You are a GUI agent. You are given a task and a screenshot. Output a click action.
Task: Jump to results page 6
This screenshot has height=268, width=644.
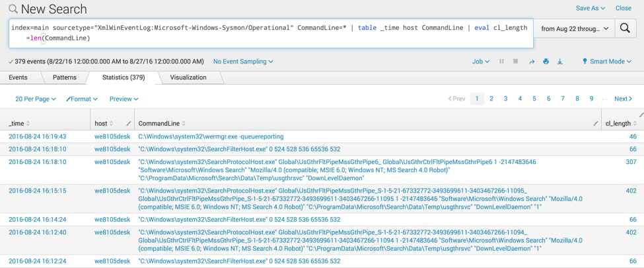click(x=549, y=99)
